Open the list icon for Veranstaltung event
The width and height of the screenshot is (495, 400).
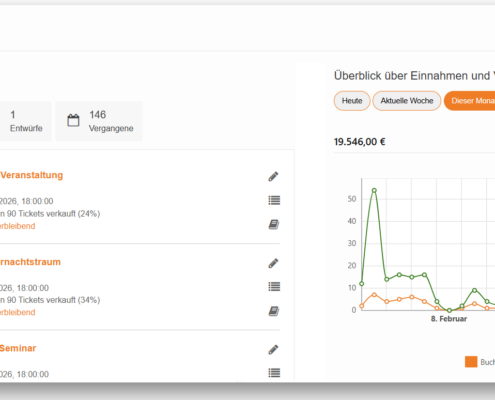click(274, 200)
